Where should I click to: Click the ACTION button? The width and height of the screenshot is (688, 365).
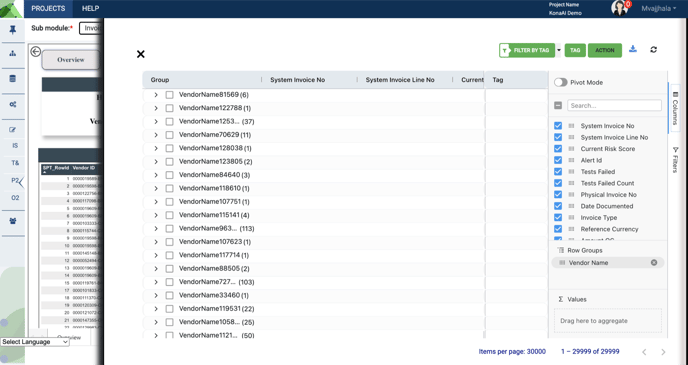pyautogui.click(x=605, y=50)
